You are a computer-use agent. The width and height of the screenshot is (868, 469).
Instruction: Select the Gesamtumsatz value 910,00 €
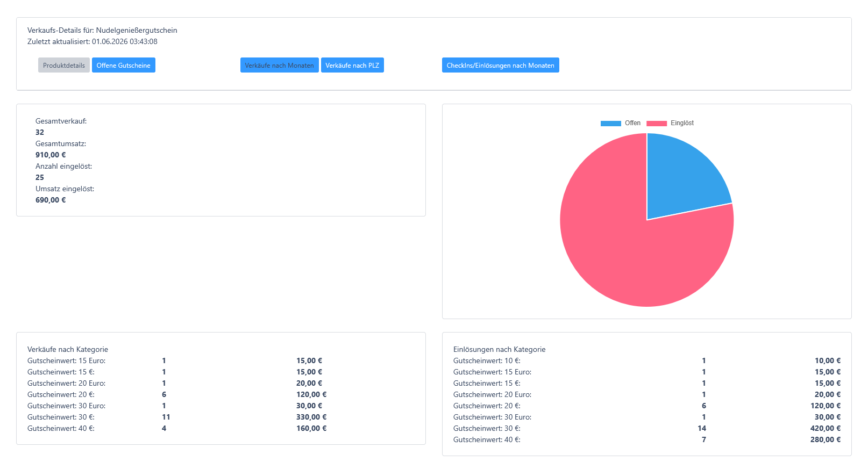51,155
